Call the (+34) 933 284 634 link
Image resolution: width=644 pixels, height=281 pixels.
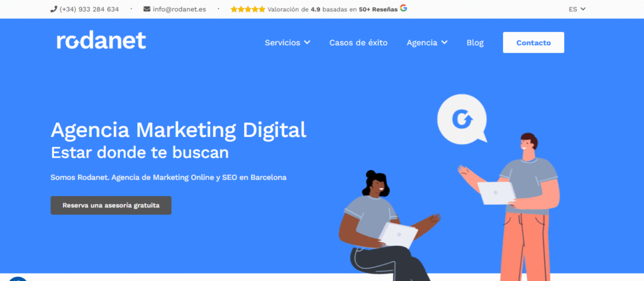89,9
